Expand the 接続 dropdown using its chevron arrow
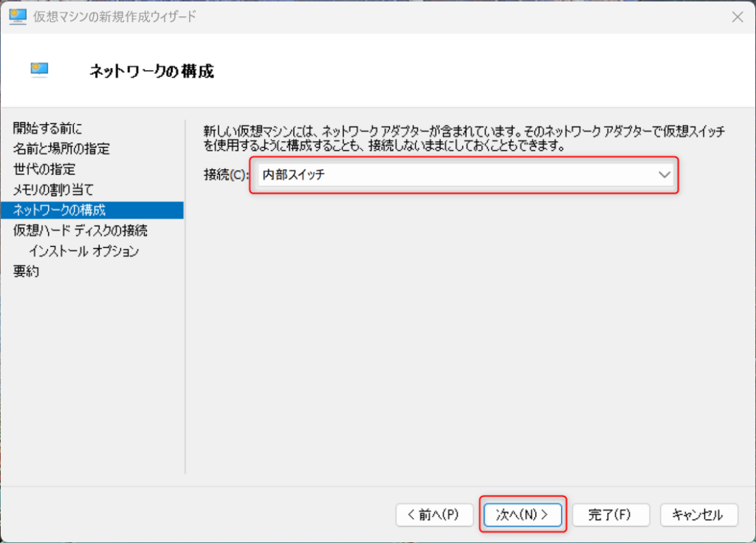Viewport: 756px width, 543px height. (x=664, y=175)
